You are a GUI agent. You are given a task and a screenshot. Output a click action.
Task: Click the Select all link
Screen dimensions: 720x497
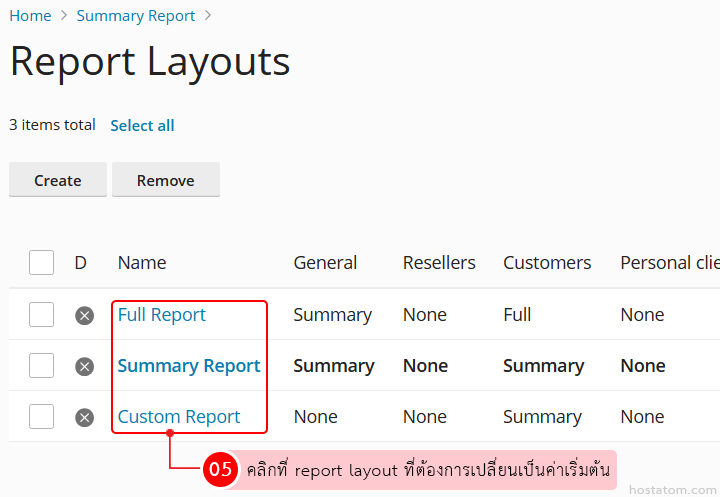(142, 125)
